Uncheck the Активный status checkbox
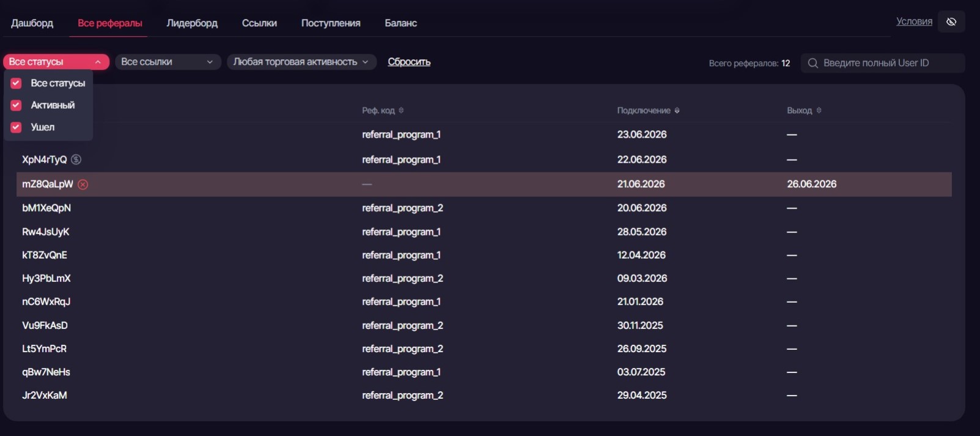This screenshot has width=980, height=436. [17, 105]
